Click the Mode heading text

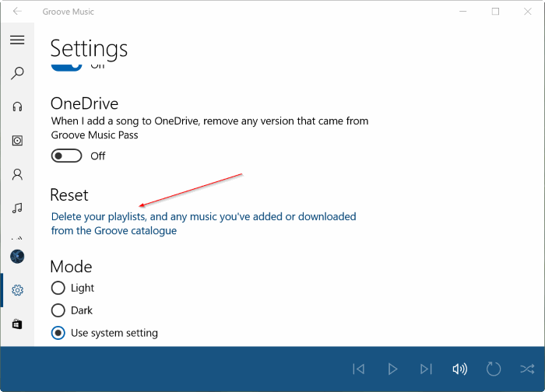pyautogui.click(x=72, y=267)
